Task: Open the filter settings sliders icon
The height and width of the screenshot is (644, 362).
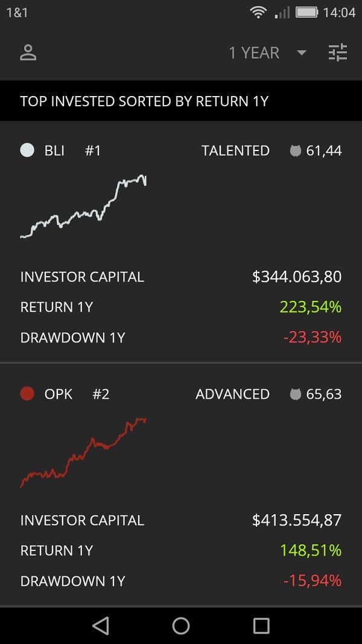Action: pos(338,53)
